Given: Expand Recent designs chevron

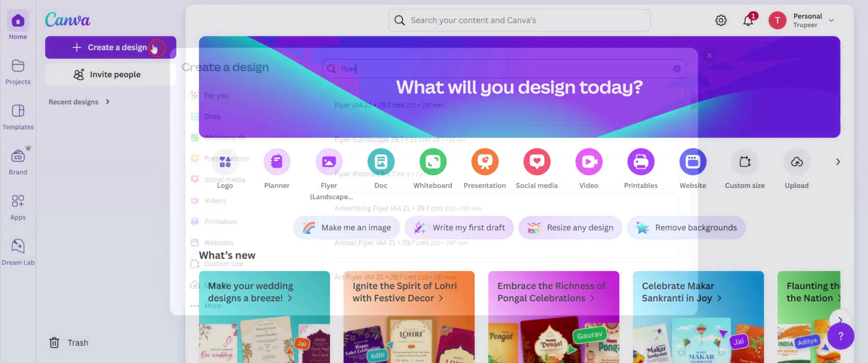Looking at the screenshot, I should [107, 102].
